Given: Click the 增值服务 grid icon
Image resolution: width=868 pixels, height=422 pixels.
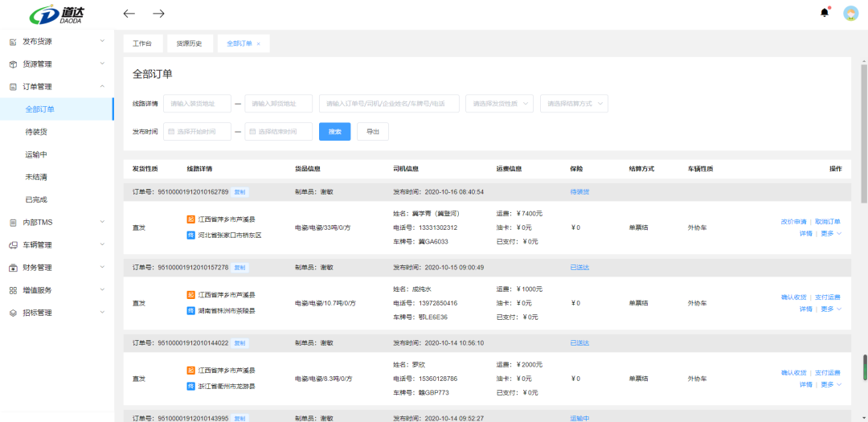Looking at the screenshot, I should click(x=14, y=290).
